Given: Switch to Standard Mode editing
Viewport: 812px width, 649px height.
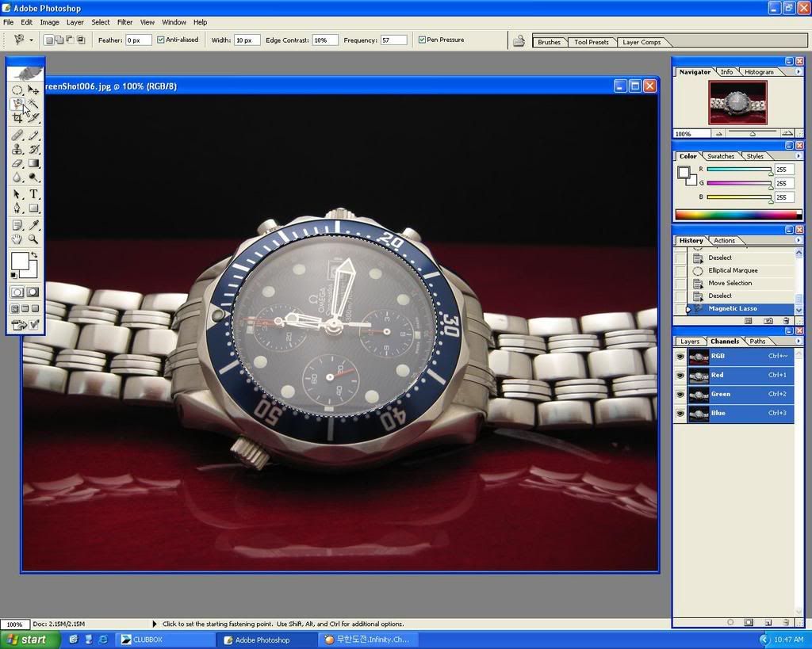Looking at the screenshot, I should [17, 292].
